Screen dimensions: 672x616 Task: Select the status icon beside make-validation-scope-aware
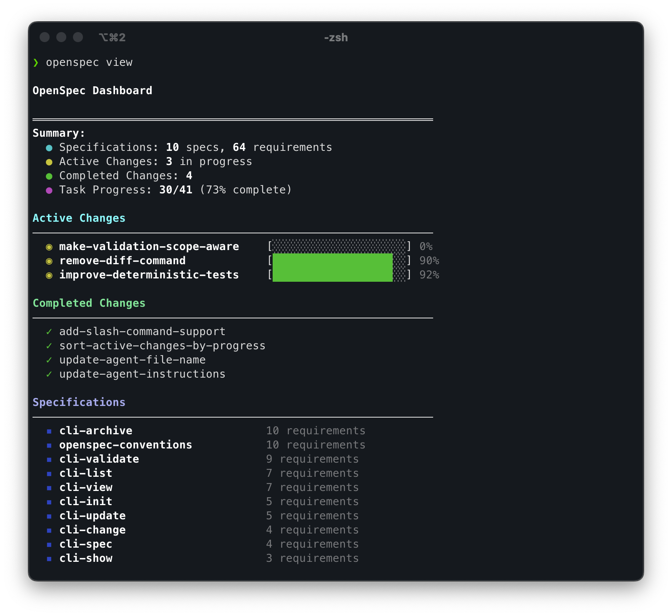[x=50, y=247]
